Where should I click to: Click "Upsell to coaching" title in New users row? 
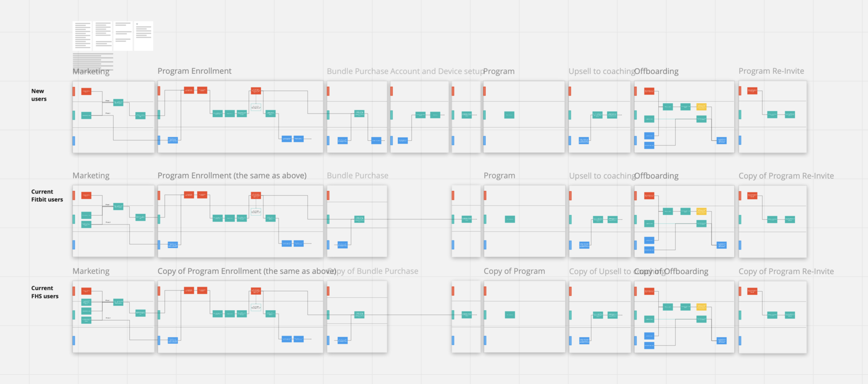point(601,71)
